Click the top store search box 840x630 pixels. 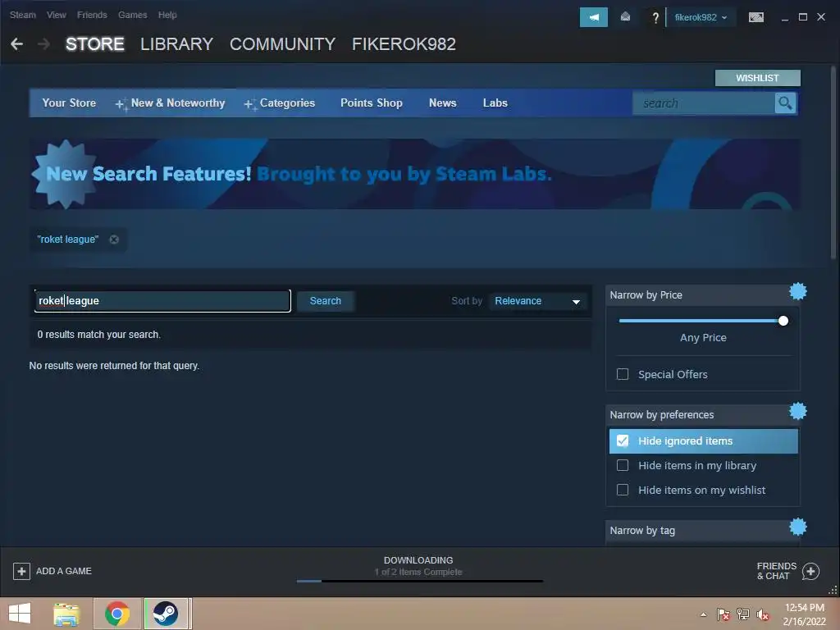(x=704, y=103)
